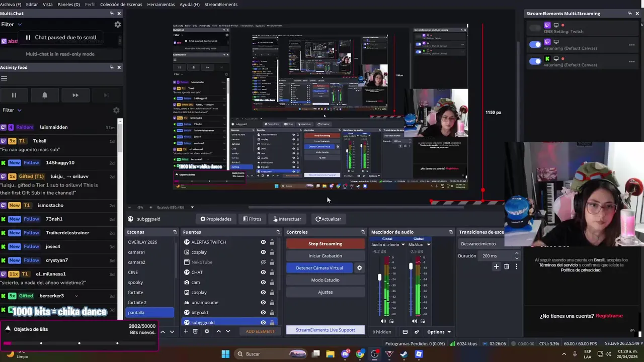The height and width of the screenshot is (362, 644).
Task: Open the Editar menu
Action: (32, 5)
